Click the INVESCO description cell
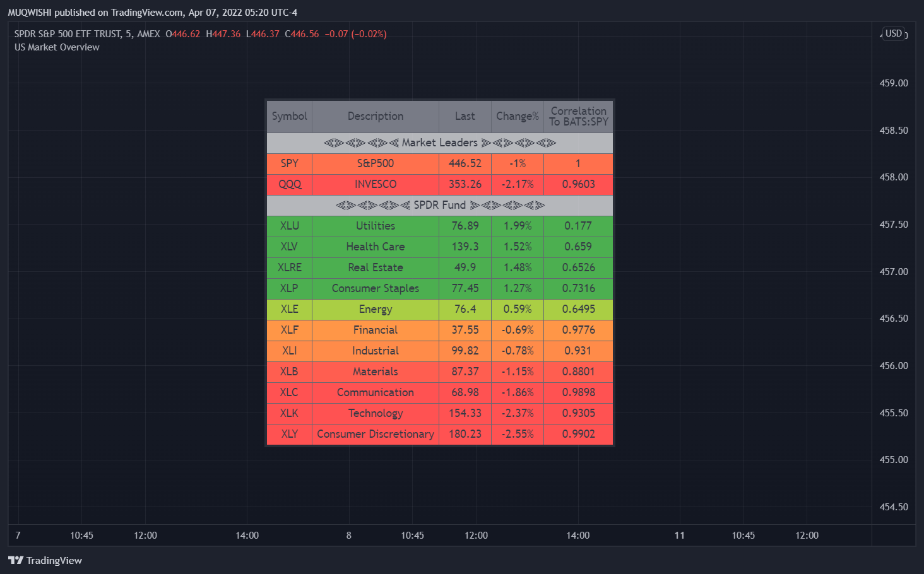The height and width of the screenshot is (574, 924). pos(376,184)
